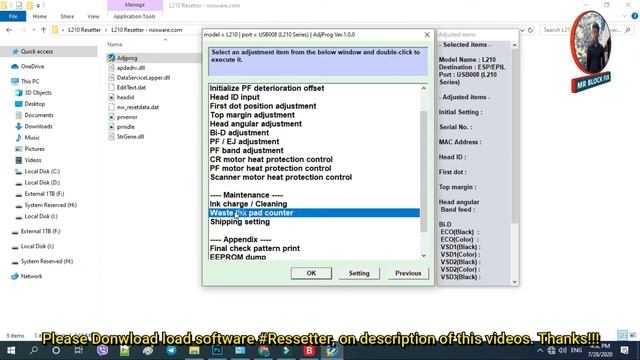Click the Explorer search box
This screenshot has height=360, width=640.
(x=586, y=30)
